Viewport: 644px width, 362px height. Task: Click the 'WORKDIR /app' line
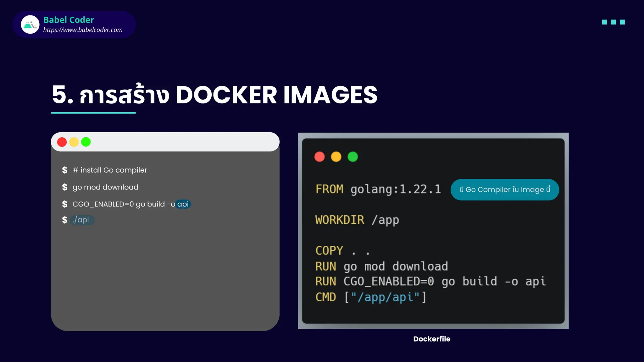click(x=357, y=220)
